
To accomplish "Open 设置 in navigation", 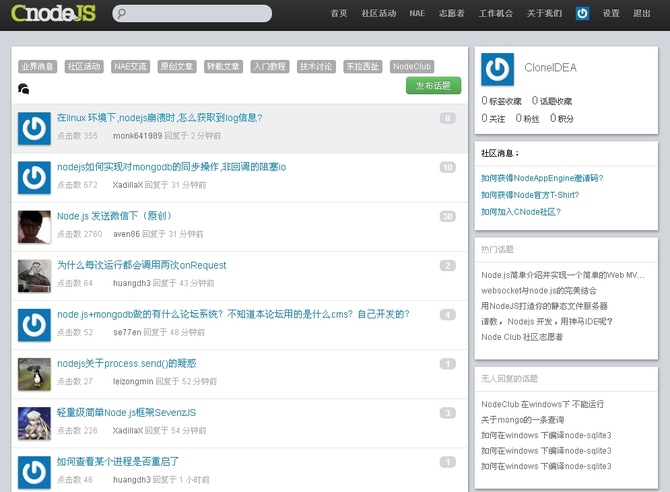I will [611, 13].
